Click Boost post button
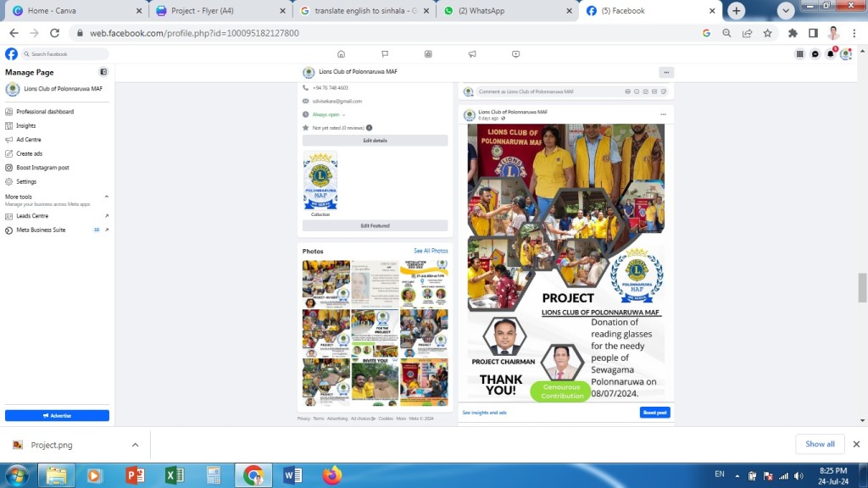Viewport: 868px width, 488px height. click(x=655, y=413)
